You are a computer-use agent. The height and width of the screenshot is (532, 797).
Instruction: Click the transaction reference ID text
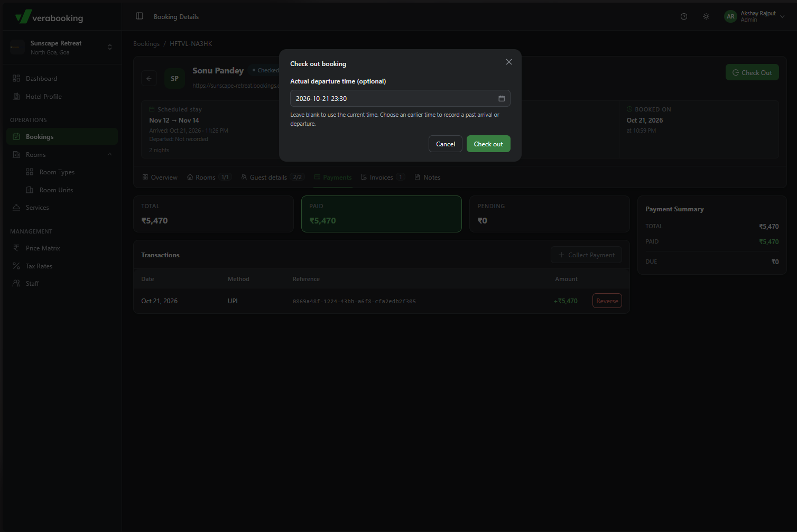pos(354,302)
